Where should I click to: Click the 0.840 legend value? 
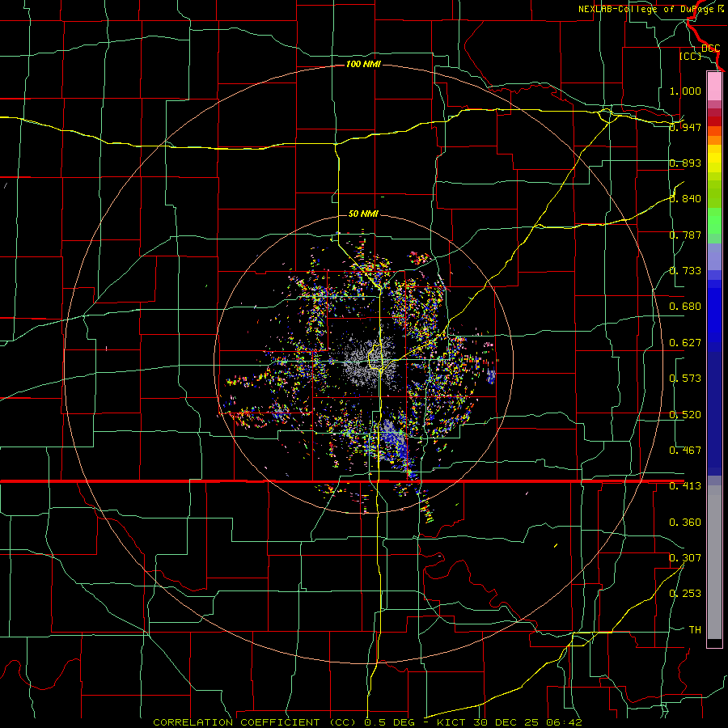[x=685, y=199]
